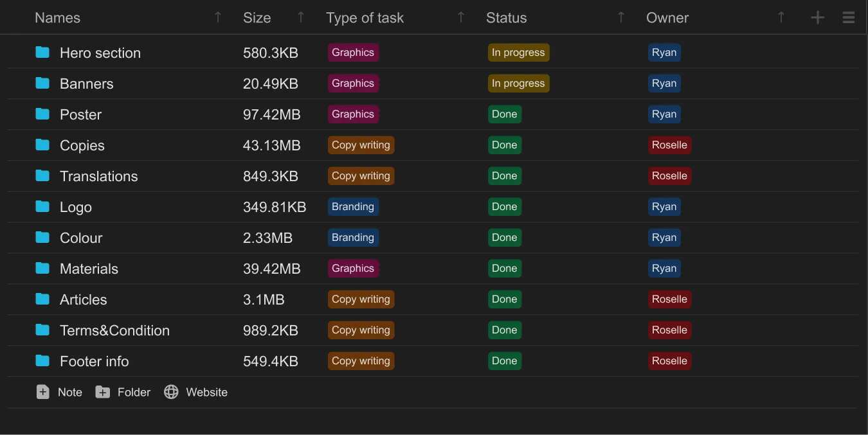Click Done status on Footer info
The height and width of the screenshot is (435, 868).
pos(504,361)
